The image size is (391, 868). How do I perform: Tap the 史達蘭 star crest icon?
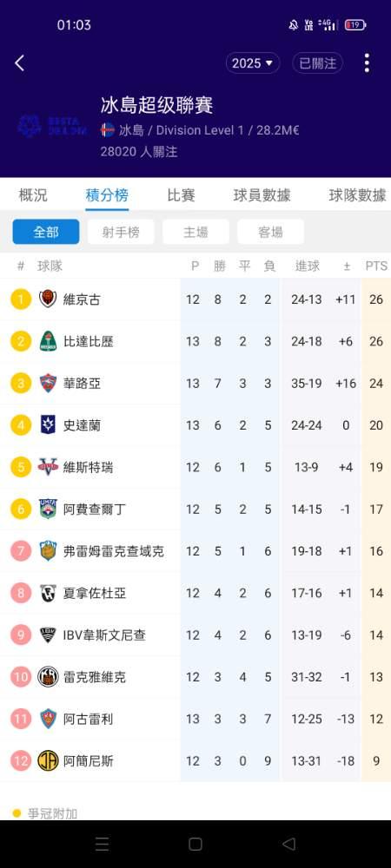click(48, 425)
